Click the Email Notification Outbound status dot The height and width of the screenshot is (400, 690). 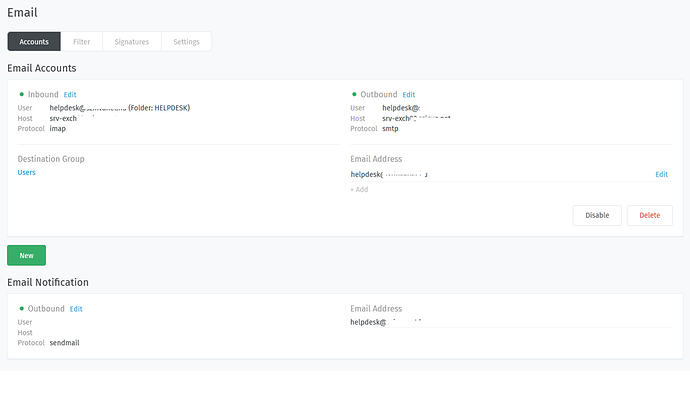22,308
